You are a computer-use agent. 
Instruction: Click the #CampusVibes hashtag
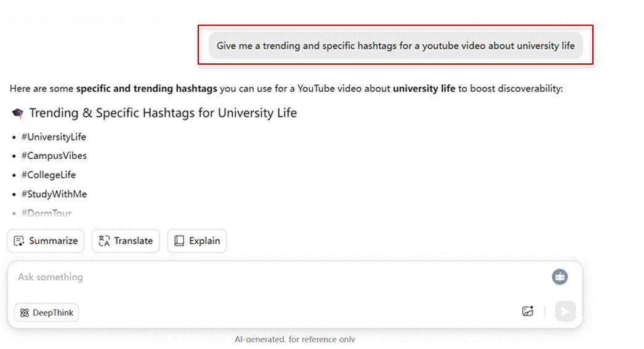click(x=54, y=156)
